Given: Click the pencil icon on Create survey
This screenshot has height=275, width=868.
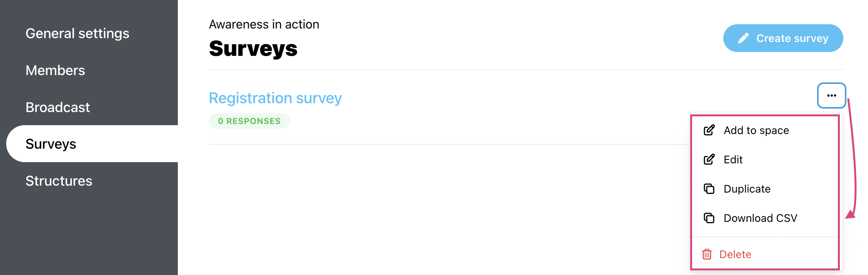Looking at the screenshot, I should pos(743,38).
